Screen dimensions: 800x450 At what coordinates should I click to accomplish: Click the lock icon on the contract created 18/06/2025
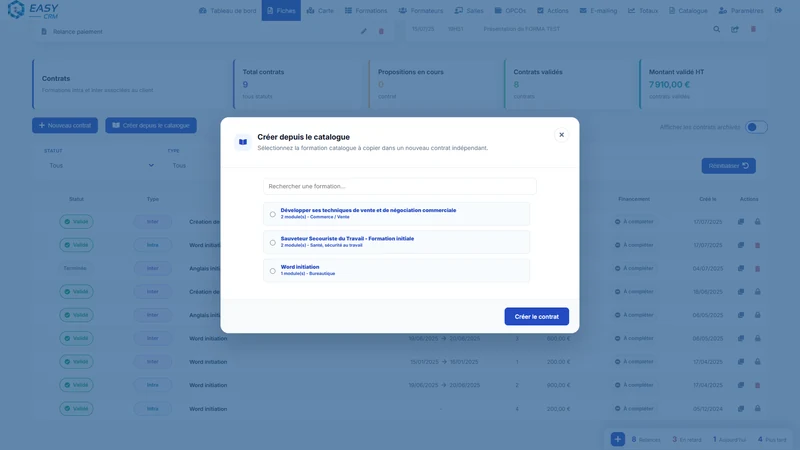coord(757,291)
